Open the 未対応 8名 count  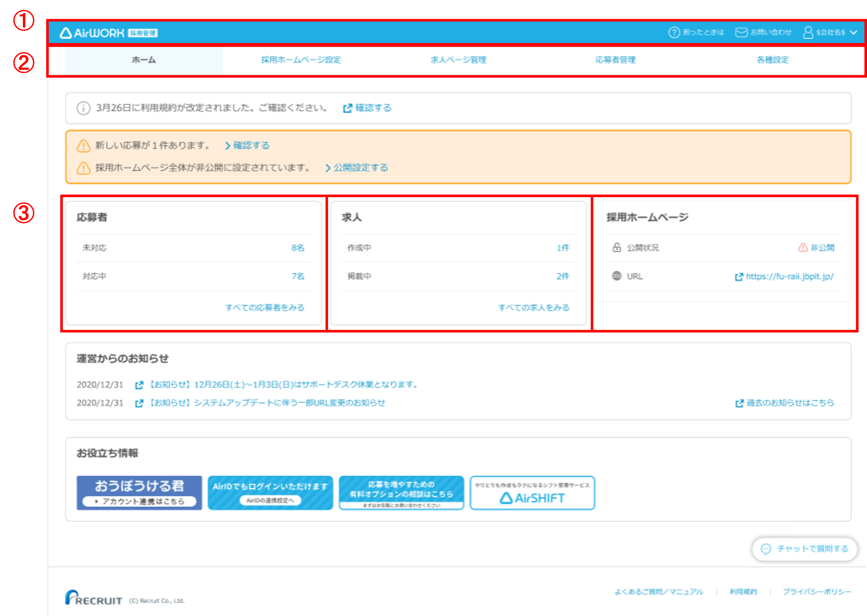298,248
